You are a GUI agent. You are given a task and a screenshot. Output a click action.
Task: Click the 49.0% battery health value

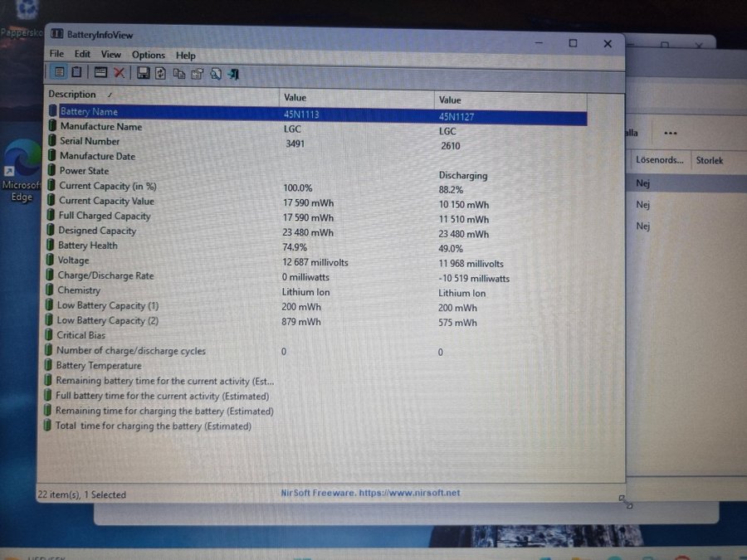click(x=450, y=248)
